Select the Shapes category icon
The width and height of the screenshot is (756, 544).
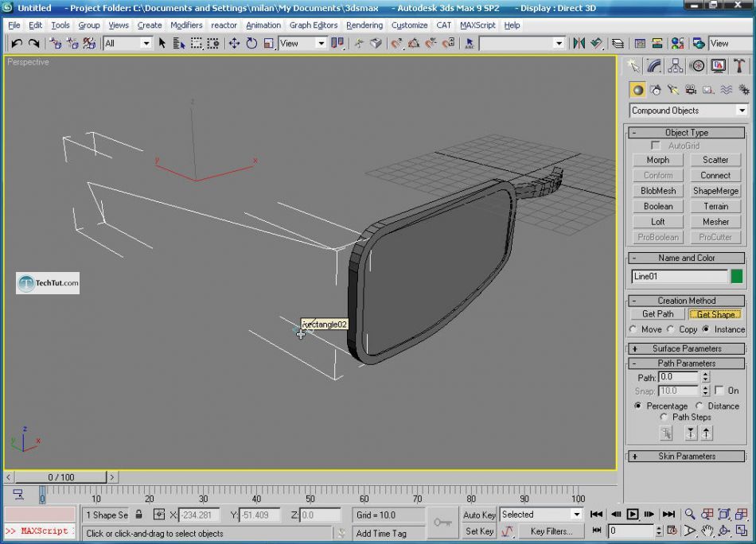[x=655, y=90]
